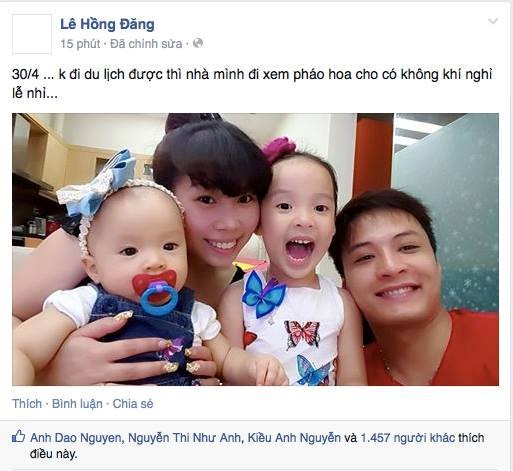Click the blue butterfly bow on girl's dress
Screen dimensions: 513x471
pos(263,293)
